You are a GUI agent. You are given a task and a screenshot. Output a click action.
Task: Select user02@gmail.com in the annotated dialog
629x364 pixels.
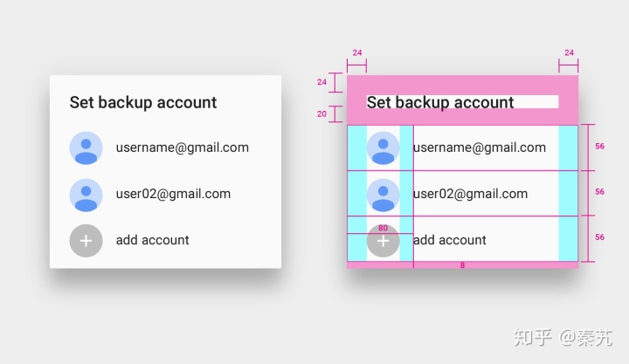click(x=471, y=194)
